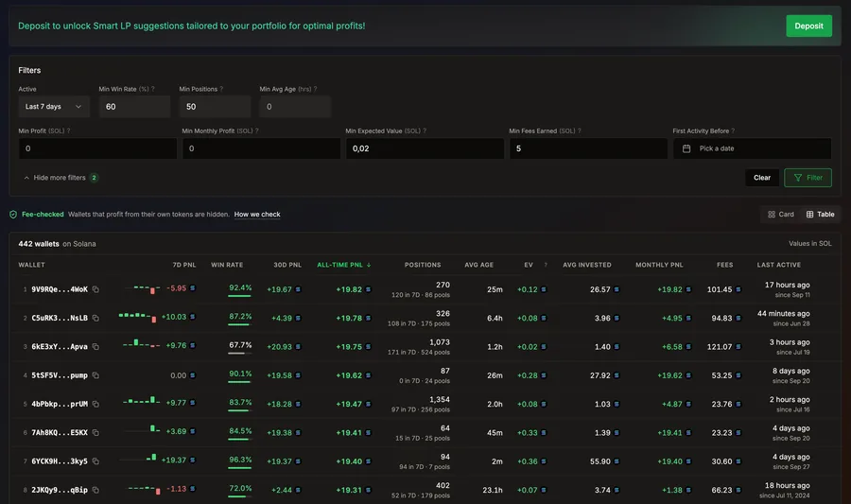851x504 pixels.
Task: Click the First Activity Before help icon
Action: [733, 130]
